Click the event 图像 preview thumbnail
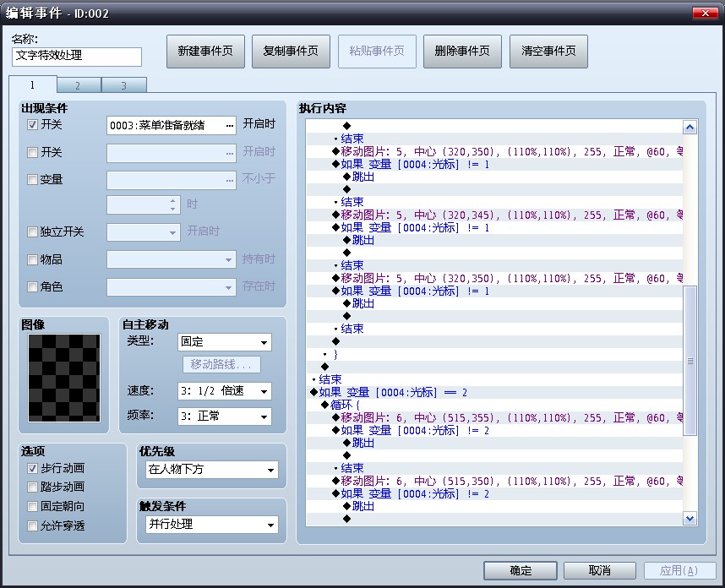Image resolution: width=725 pixels, height=588 pixels. 64,378
